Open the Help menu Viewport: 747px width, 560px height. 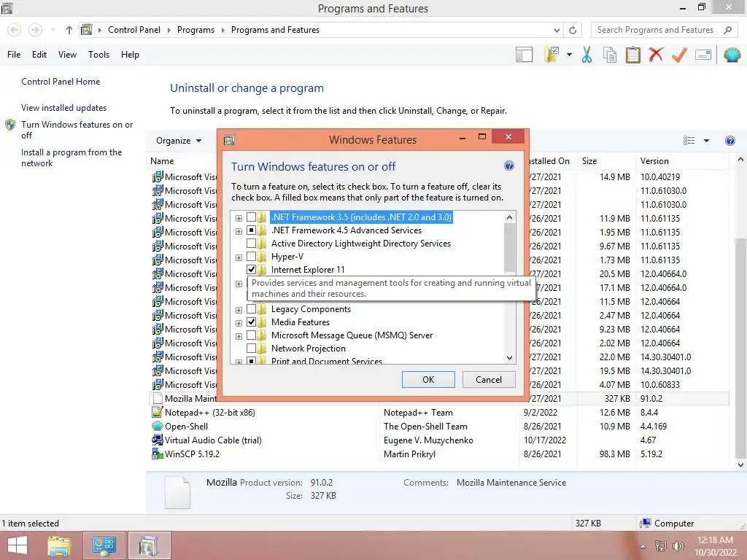point(130,55)
